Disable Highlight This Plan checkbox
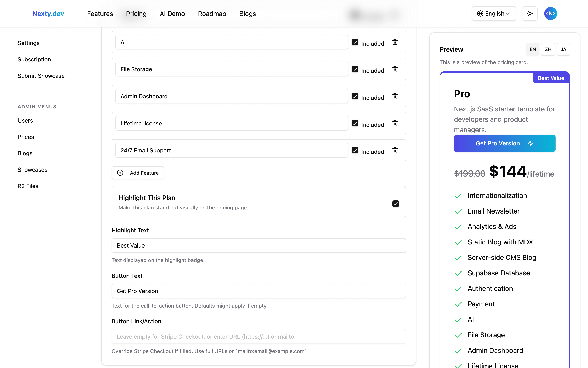 pos(395,204)
